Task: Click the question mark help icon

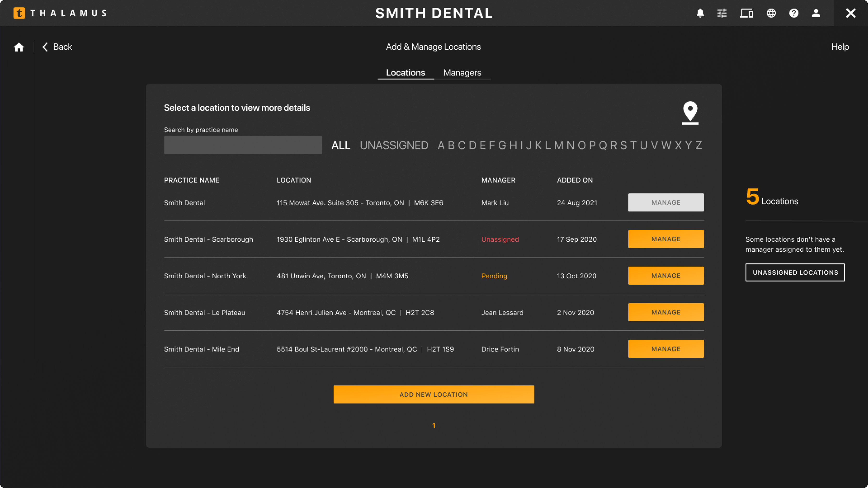Action: pyautogui.click(x=794, y=13)
